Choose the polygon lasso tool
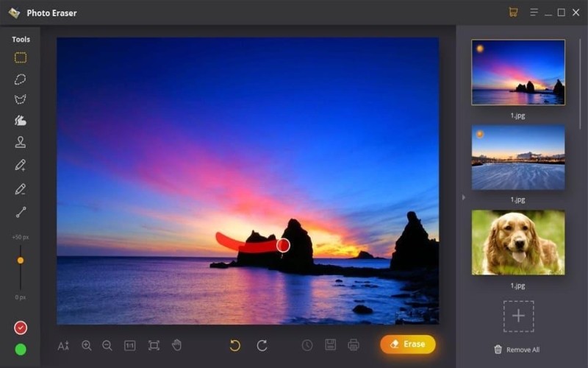This screenshot has height=368, width=588. click(21, 99)
